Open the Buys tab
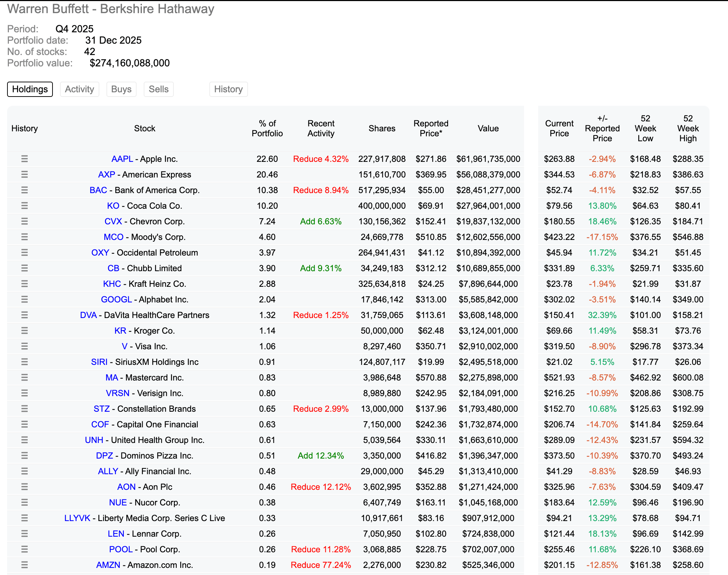The height and width of the screenshot is (575, 728). click(121, 89)
